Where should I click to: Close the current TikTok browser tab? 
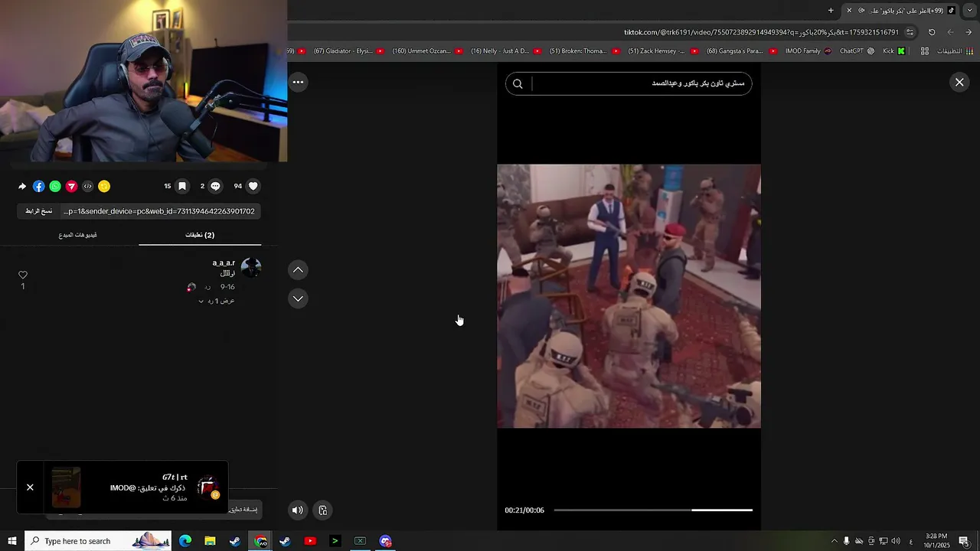[x=848, y=10]
